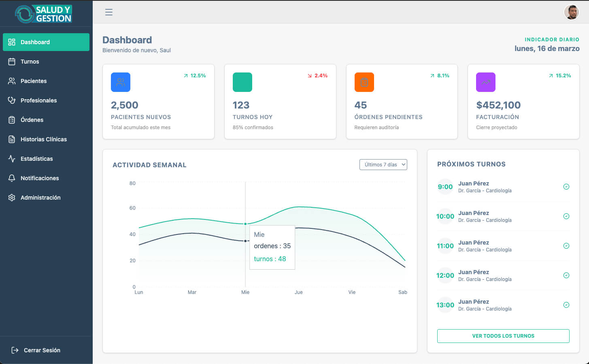This screenshot has width=589, height=364.
Task: Click the blue Pacientes Nuevos icon
Action: pos(121,82)
